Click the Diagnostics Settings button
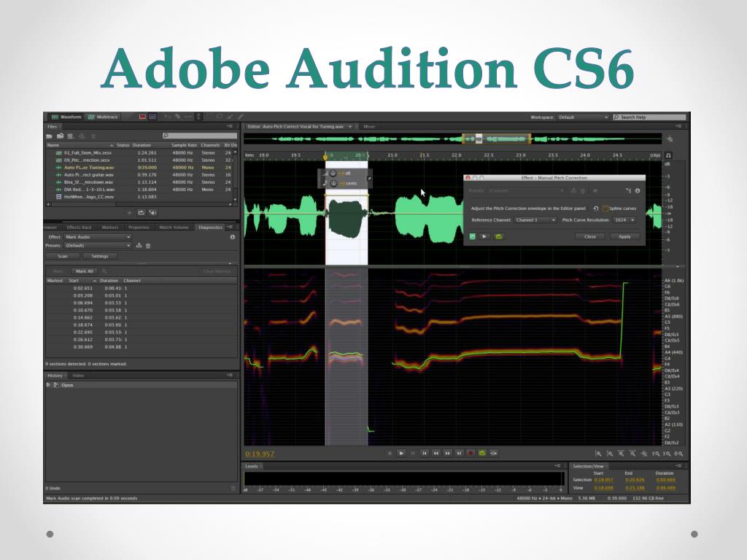Image resolution: width=747 pixels, height=560 pixels. pyautogui.click(x=99, y=256)
